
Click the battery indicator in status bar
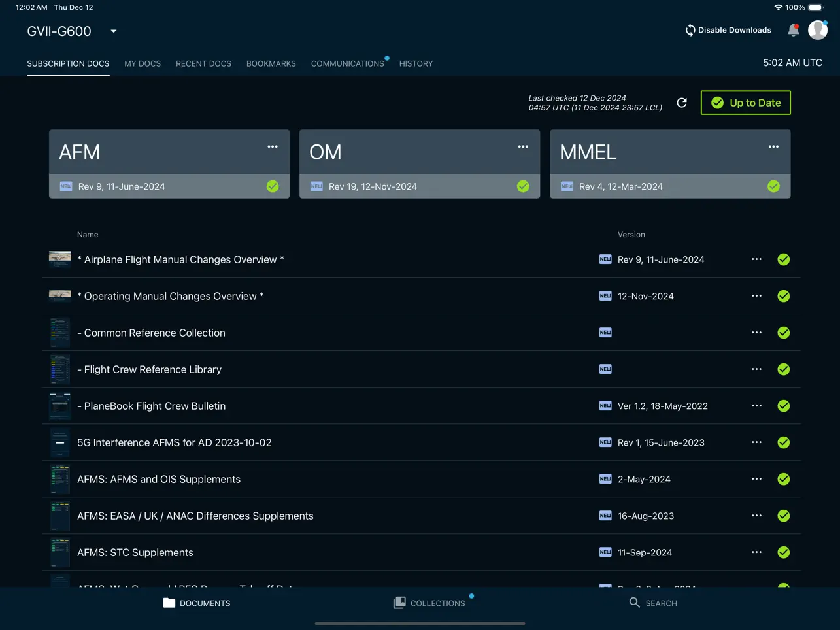(x=816, y=8)
